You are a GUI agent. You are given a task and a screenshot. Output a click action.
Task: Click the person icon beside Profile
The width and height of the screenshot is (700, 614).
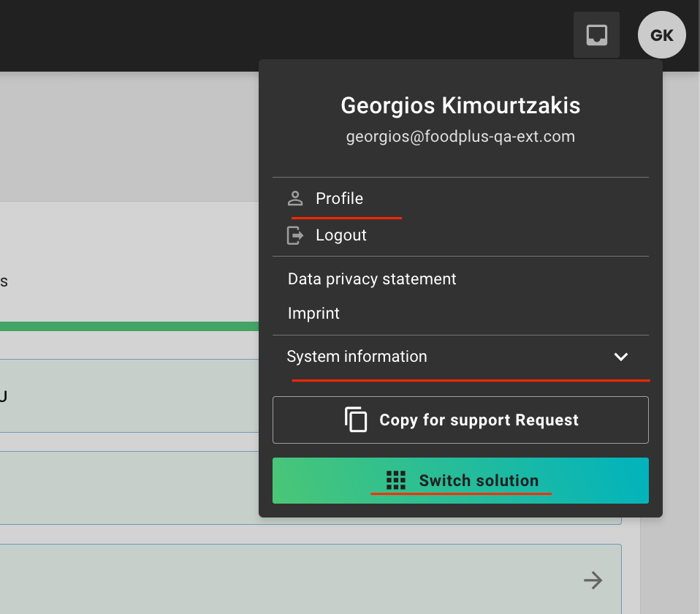(295, 198)
